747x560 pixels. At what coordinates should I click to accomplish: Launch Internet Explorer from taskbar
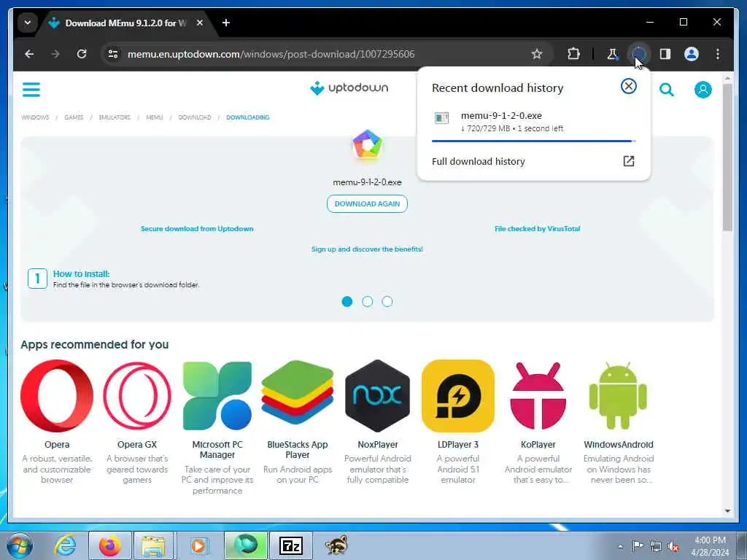[x=64, y=545]
